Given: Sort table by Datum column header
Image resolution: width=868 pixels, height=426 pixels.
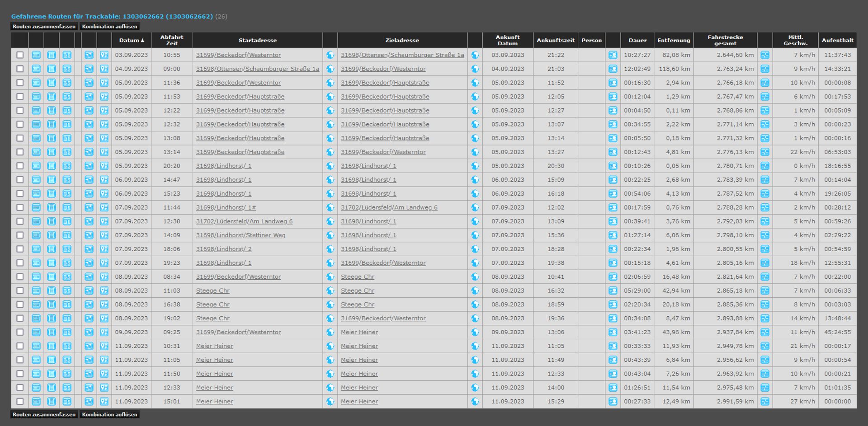Looking at the screenshot, I should (x=131, y=40).
